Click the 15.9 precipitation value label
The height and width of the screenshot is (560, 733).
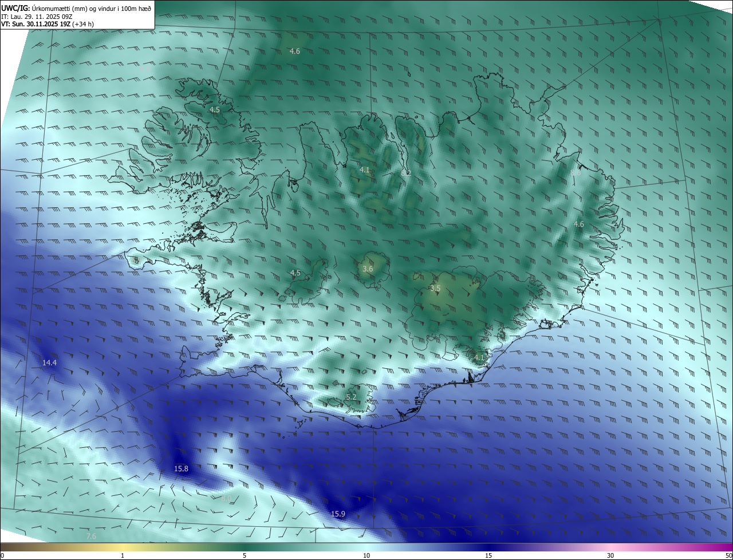(x=338, y=514)
